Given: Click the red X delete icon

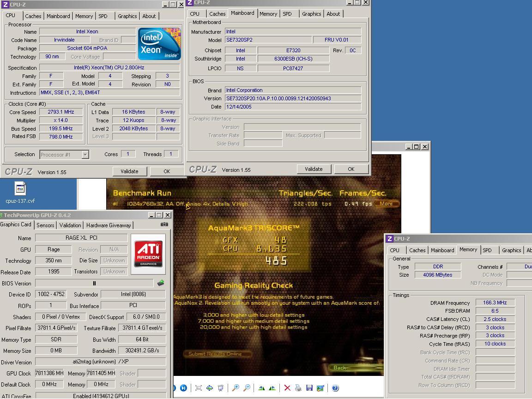Looking at the screenshot, I should click(x=287, y=388).
